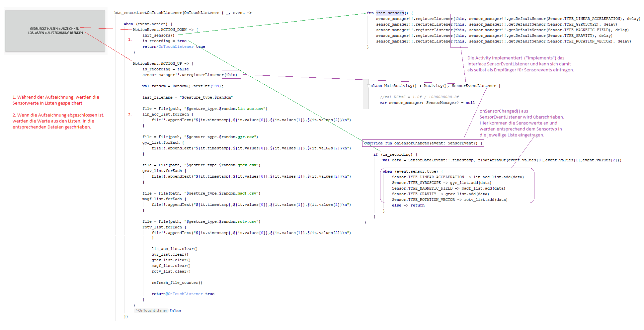Click the MotionEvent.ACTION_UP branch line
644x330 pixels.
[x=163, y=64]
